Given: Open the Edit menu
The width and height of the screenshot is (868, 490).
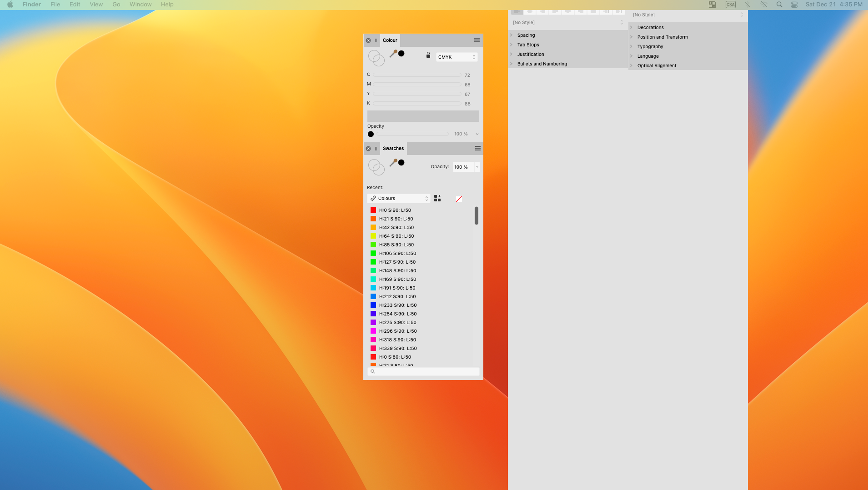Looking at the screenshot, I should [x=75, y=5].
